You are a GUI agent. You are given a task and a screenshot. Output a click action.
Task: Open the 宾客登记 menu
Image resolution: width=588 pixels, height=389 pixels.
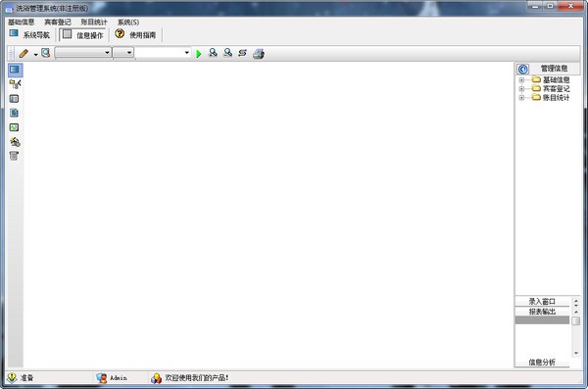coord(58,23)
